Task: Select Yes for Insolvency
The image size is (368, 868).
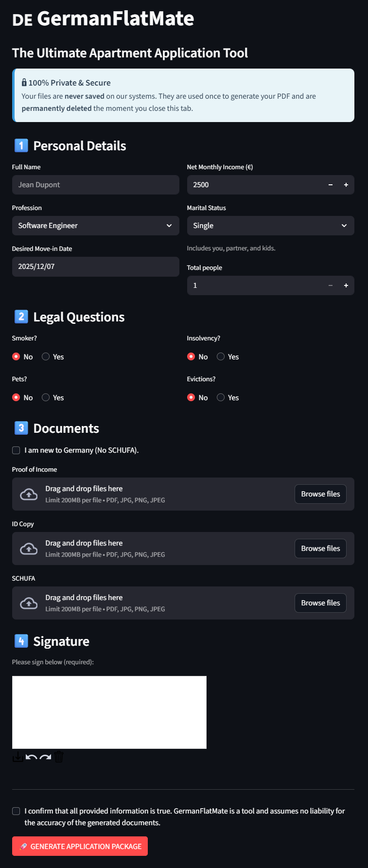Action: [228, 357]
